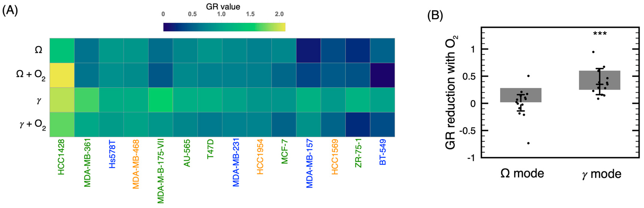
Task: Click the GR value colorbar title
Action: tap(223, 7)
